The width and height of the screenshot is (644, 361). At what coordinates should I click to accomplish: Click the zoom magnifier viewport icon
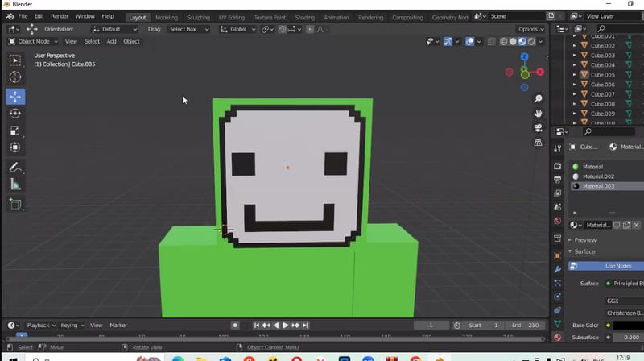click(x=538, y=98)
